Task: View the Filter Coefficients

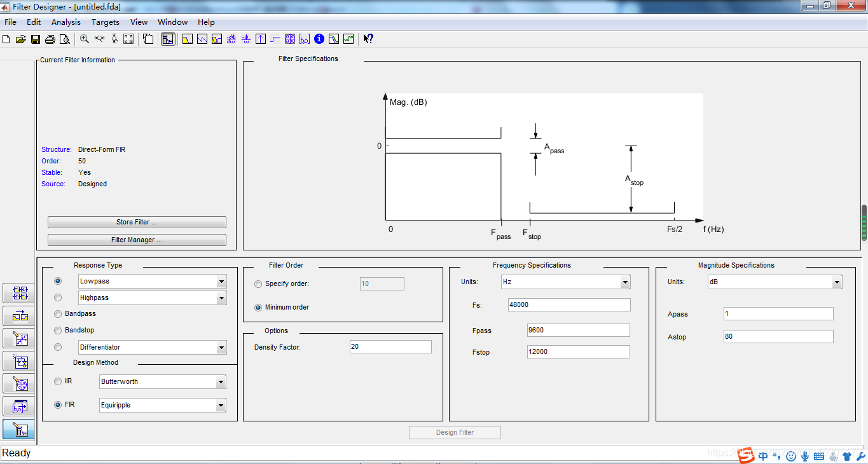Action: [305, 39]
